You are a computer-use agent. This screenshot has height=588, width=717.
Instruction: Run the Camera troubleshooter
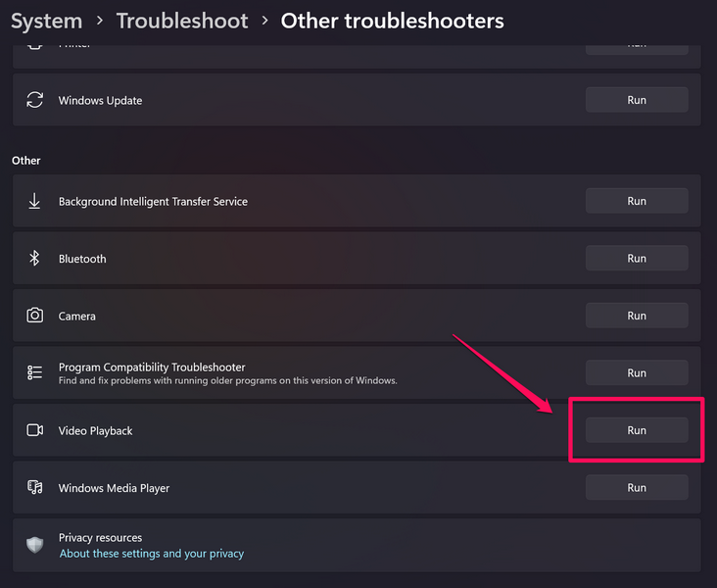(637, 316)
